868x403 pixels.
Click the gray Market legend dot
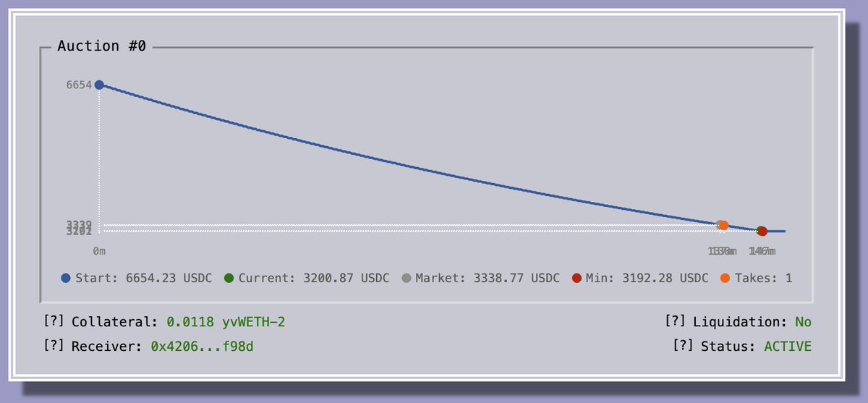(x=407, y=279)
